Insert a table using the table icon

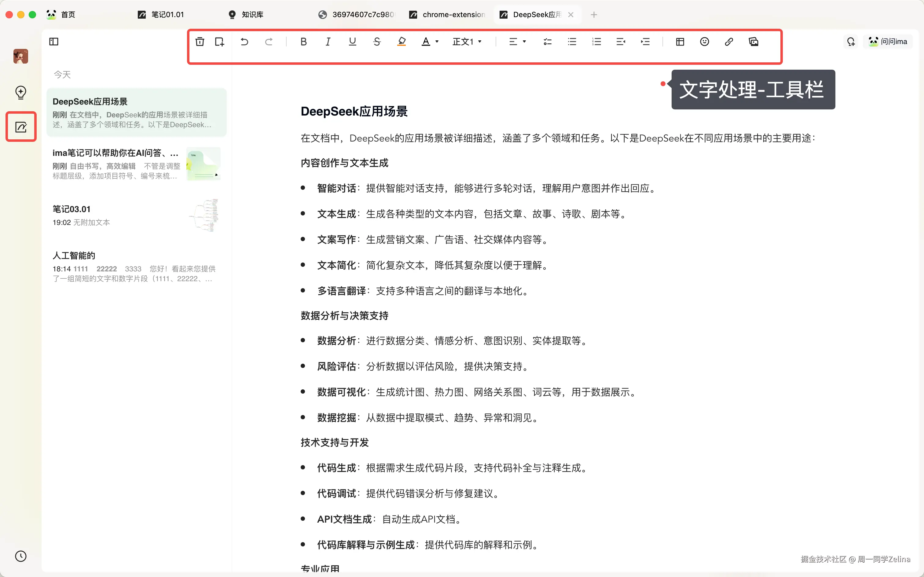coord(680,42)
